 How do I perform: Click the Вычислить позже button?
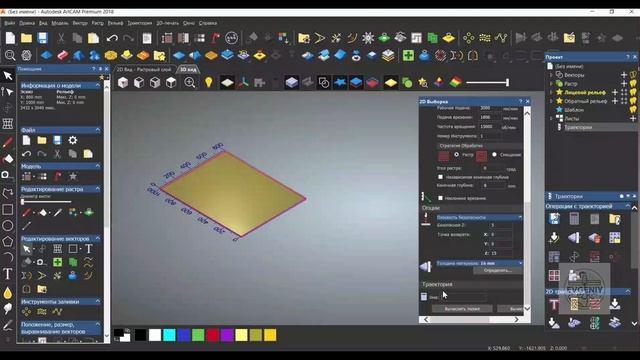(462, 309)
